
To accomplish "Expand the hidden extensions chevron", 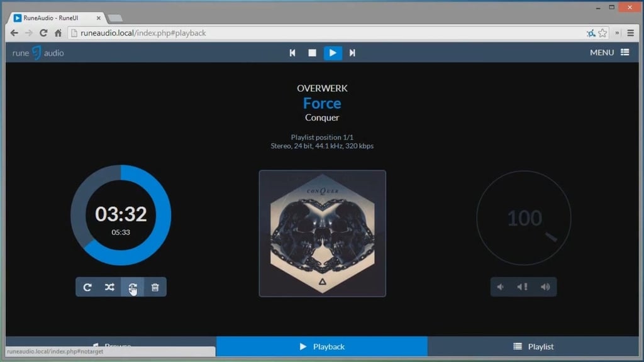I will (x=617, y=33).
